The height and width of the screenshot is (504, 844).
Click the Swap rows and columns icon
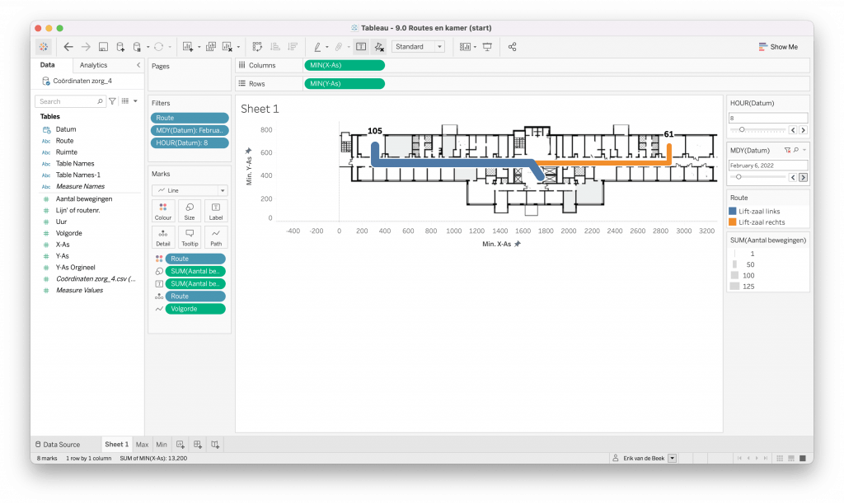point(257,47)
